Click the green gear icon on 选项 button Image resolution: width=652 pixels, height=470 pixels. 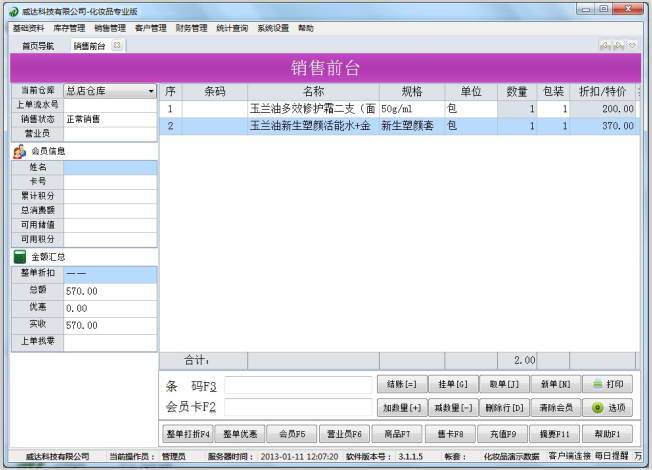[x=598, y=408]
